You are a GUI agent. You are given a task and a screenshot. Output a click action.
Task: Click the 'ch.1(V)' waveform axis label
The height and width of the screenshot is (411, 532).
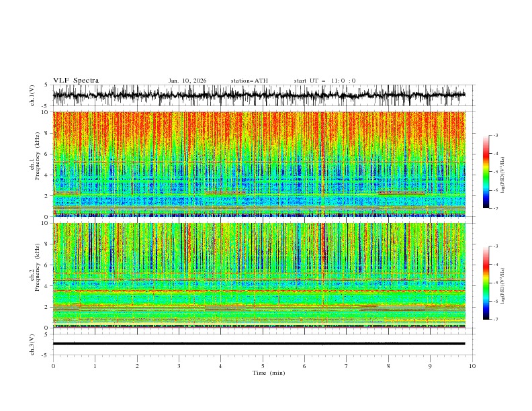32,95
